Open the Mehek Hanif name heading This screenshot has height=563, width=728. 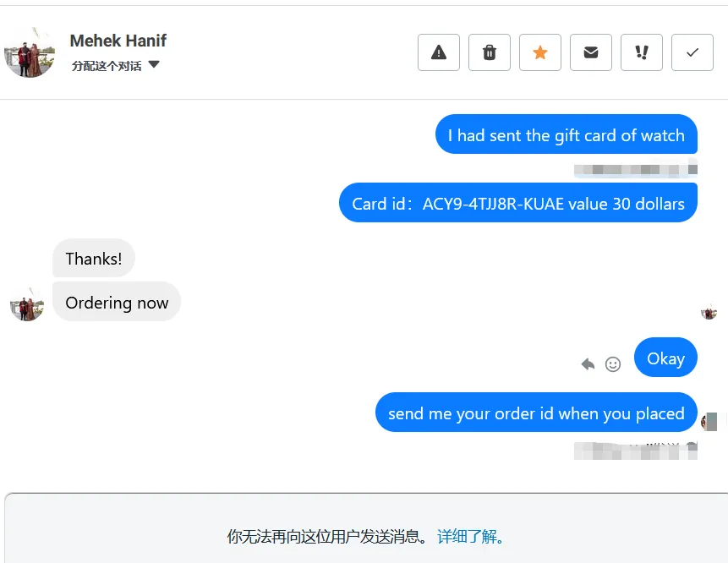pos(118,41)
